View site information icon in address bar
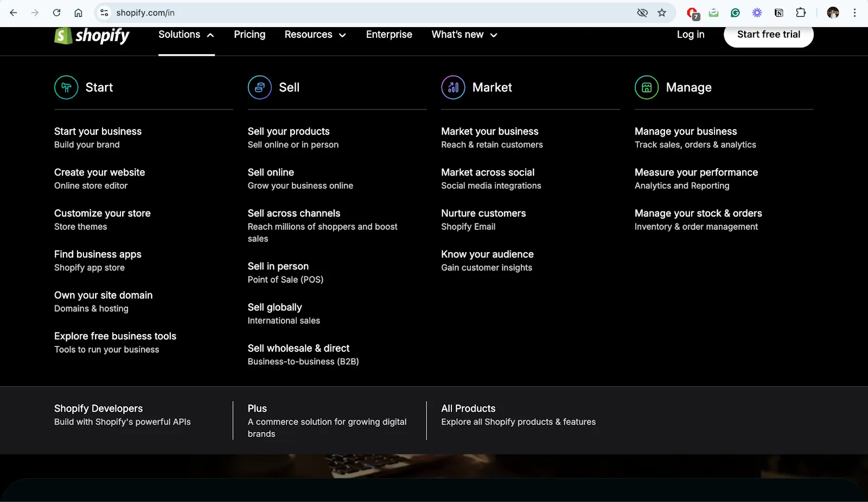 click(104, 12)
